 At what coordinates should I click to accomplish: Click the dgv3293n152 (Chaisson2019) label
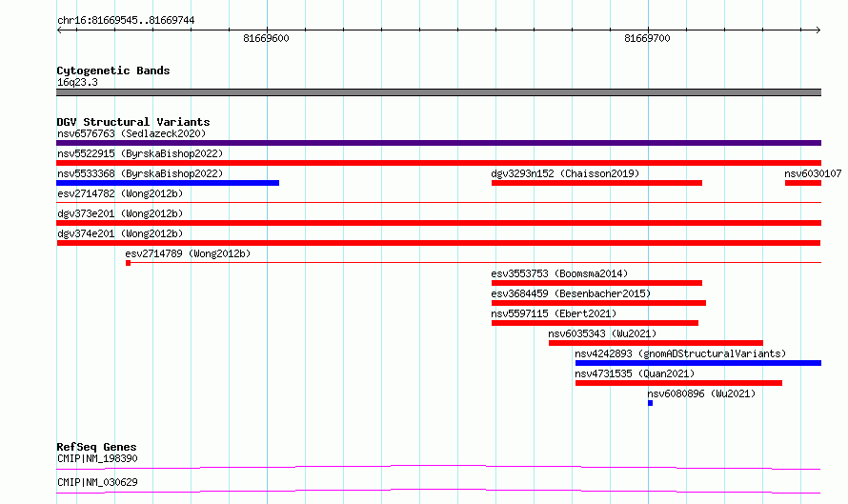(x=565, y=173)
